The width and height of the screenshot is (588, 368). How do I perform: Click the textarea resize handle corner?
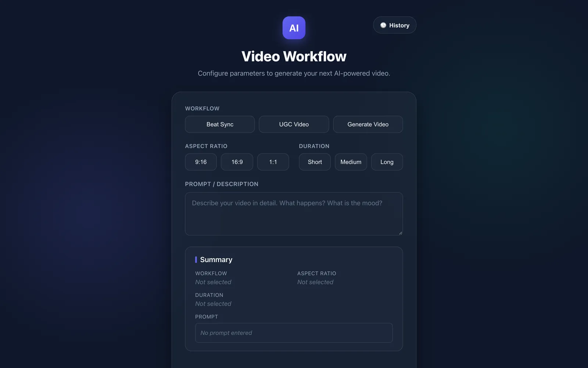tap(400, 233)
